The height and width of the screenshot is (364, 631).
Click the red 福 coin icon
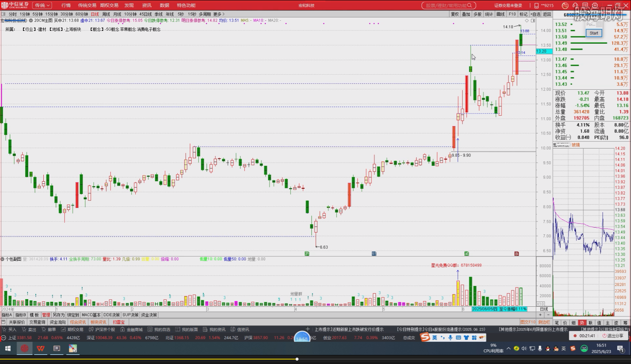(x=565, y=5)
